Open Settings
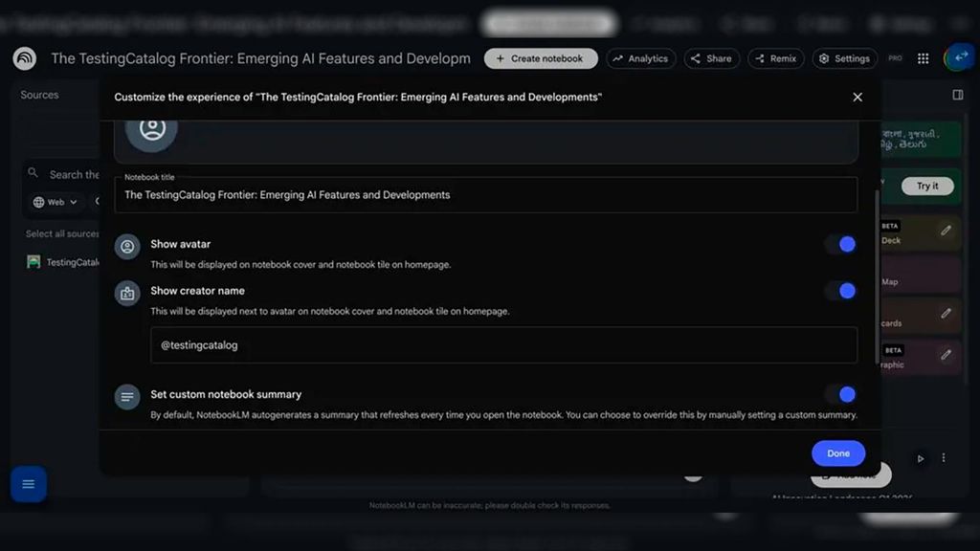 [x=845, y=58]
